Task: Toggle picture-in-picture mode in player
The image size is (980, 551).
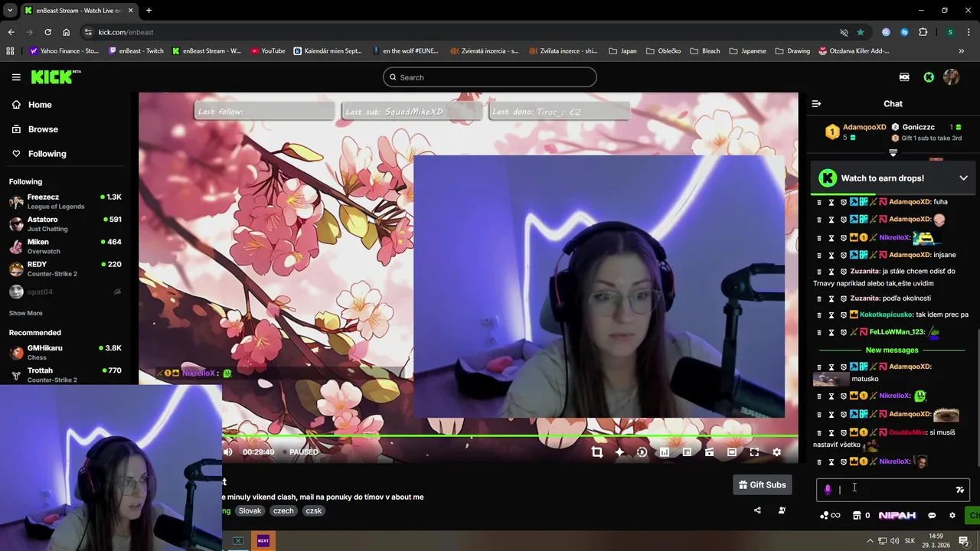Action: coord(687,452)
